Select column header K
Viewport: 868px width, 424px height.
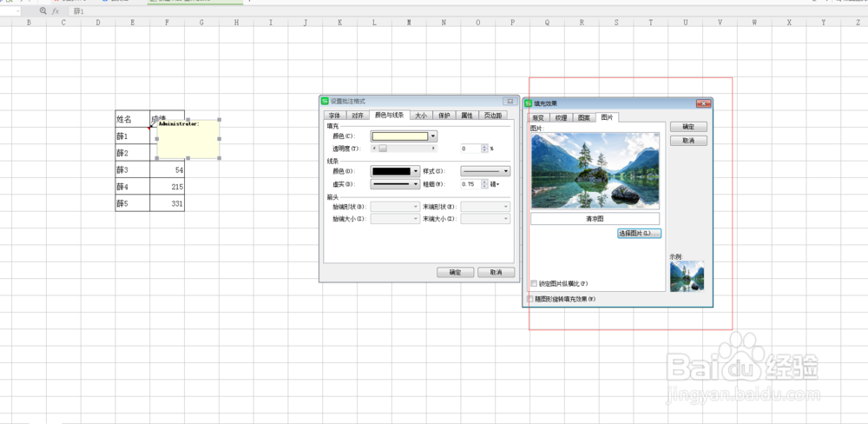(339, 23)
